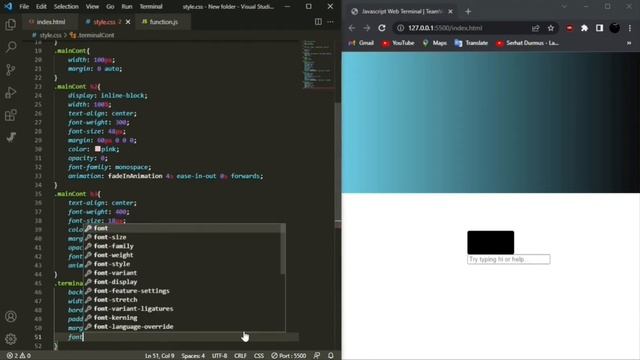Open the File menu
The height and width of the screenshot is (360, 640).
(24, 7)
